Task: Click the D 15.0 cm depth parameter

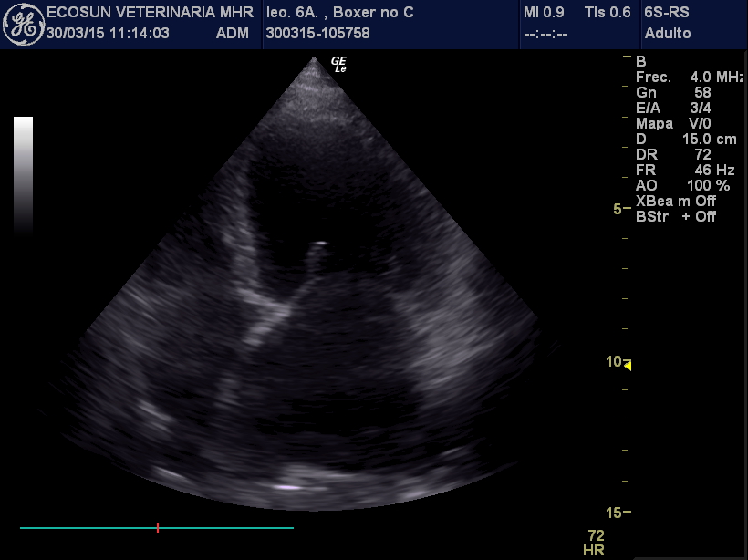Action: (686, 139)
